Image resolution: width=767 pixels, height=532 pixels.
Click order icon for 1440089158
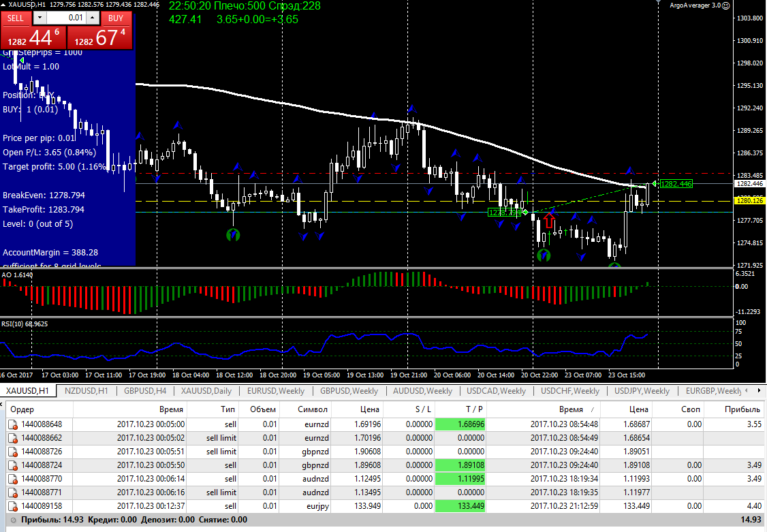coord(13,507)
